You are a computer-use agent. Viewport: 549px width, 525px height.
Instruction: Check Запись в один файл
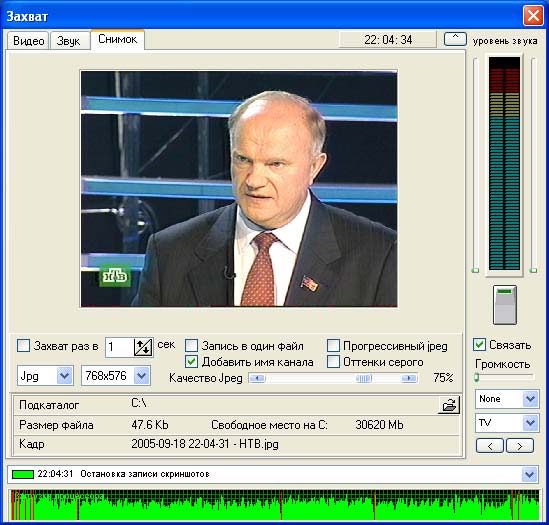[x=192, y=345]
